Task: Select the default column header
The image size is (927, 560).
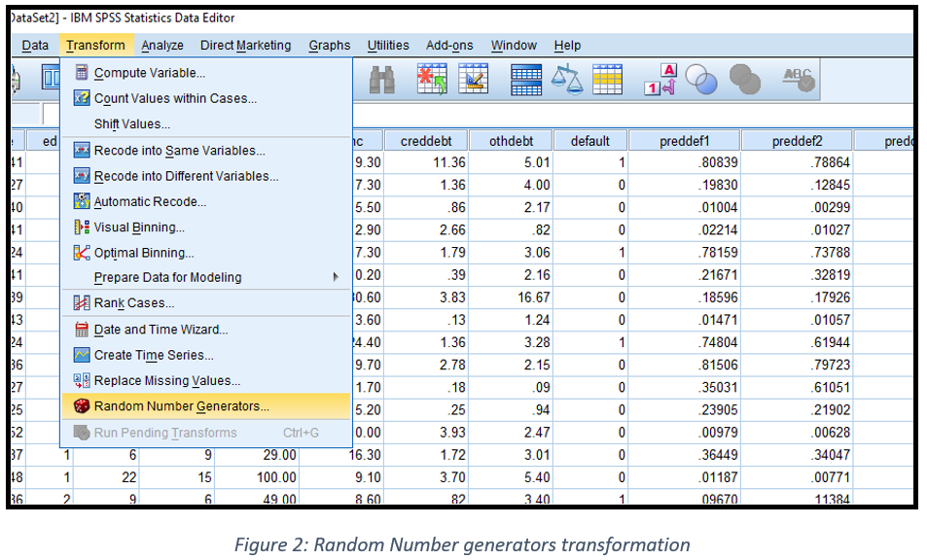Action: (x=590, y=141)
